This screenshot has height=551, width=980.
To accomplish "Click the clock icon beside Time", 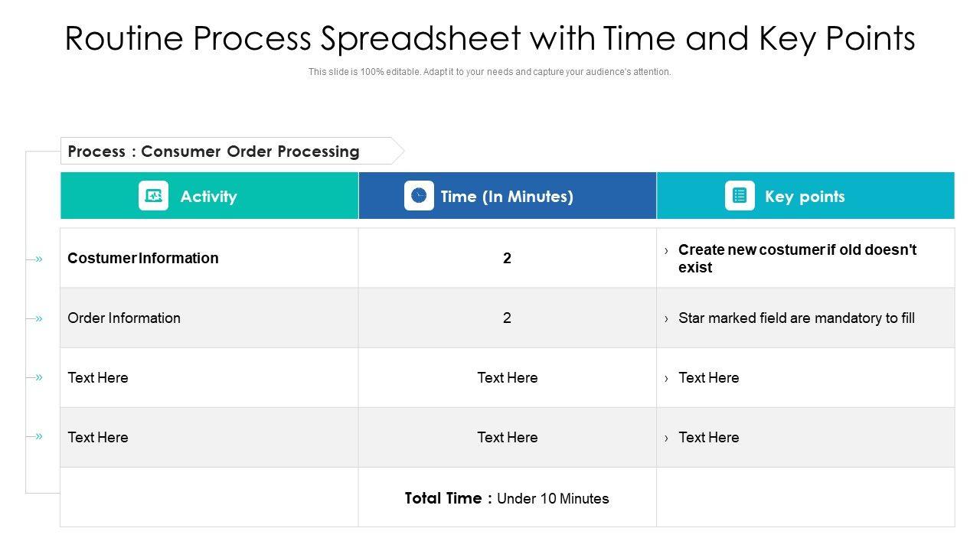I will 419,196.
